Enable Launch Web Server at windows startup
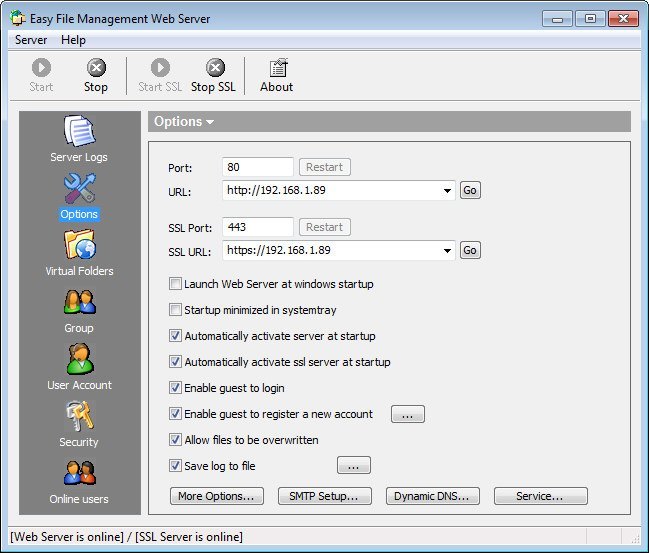Viewport: 649px width, 553px height. [175, 284]
